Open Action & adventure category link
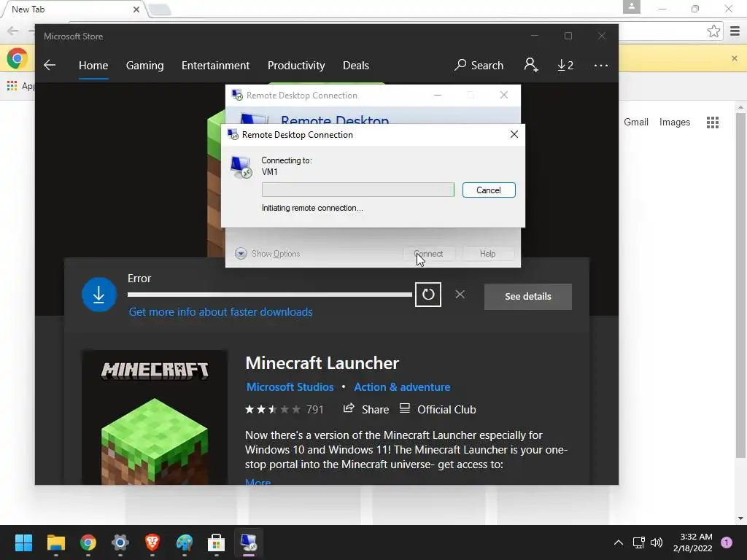The image size is (747, 560). (402, 387)
